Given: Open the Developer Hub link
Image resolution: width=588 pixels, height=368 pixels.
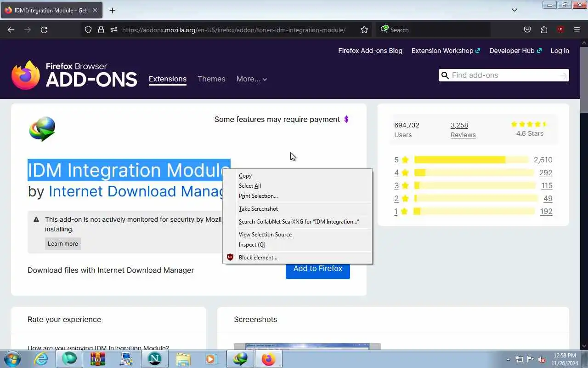Looking at the screenshot, I should pos(515,51).
